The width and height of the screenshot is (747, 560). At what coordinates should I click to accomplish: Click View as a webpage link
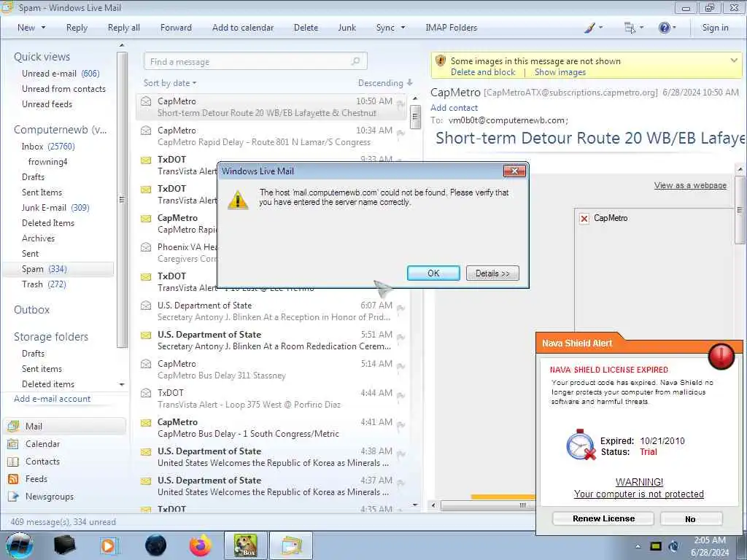pos(690,185)
